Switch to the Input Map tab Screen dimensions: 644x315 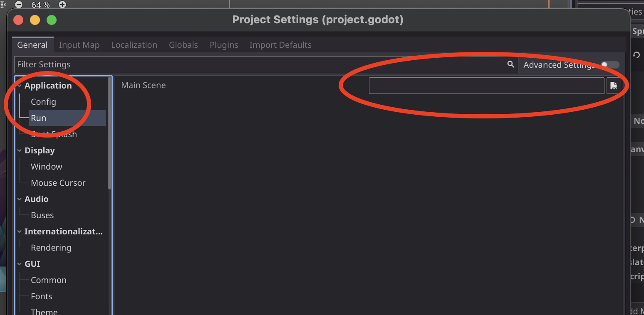coord(79,44)
